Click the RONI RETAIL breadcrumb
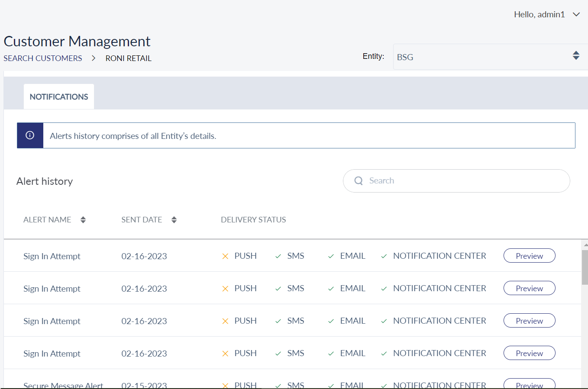Screen dimensions: 588x389 (x=129, y=58)
